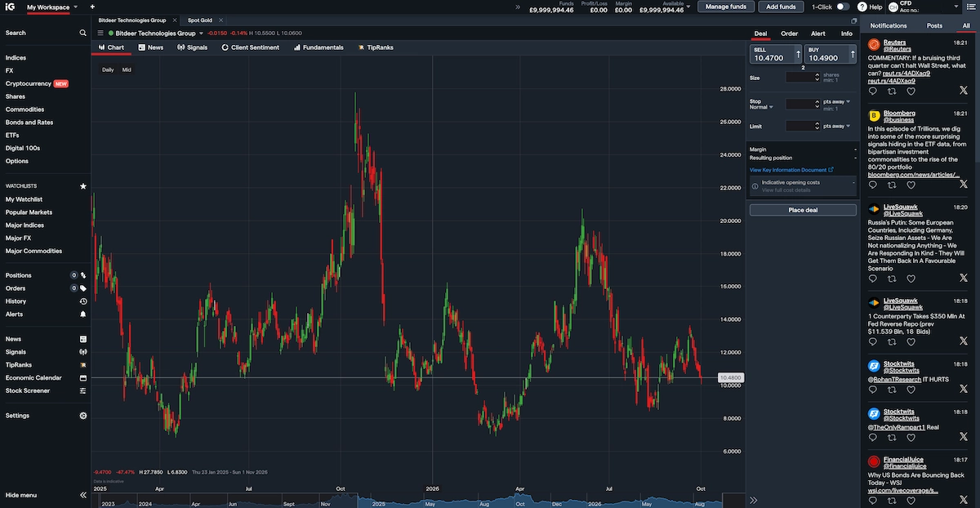Click the search magnifier icon
Image resolution: width=980 pixels, height=508 pixels.
(82, 33)
